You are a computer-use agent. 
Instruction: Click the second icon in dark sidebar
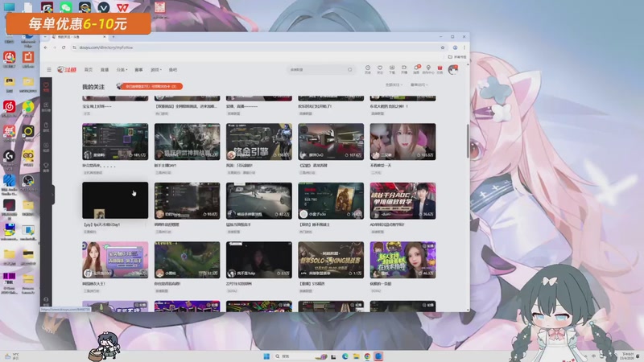coord(46,107)
